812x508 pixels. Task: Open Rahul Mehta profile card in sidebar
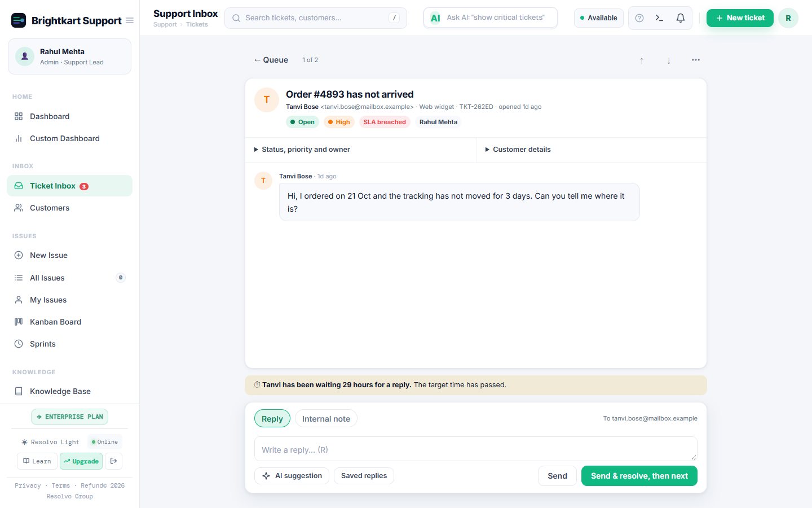69,56
